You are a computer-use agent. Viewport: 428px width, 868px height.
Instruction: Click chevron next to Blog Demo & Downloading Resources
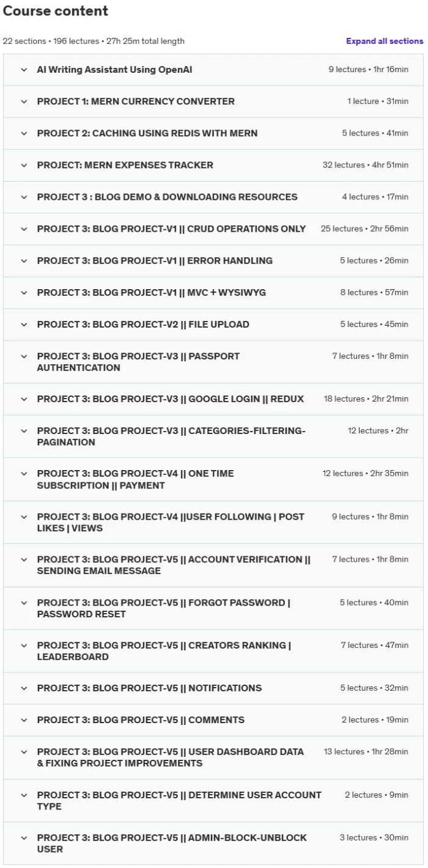[x=24, y=197]
